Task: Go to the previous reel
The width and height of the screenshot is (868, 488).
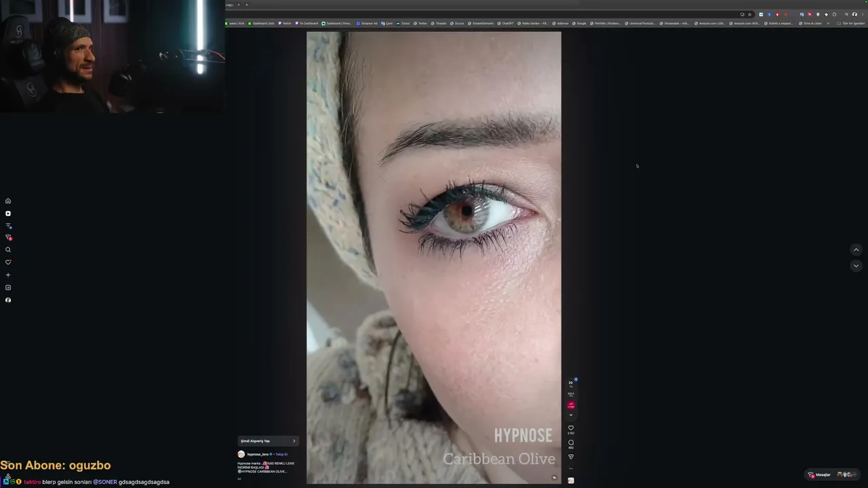Action: [856, 250]
